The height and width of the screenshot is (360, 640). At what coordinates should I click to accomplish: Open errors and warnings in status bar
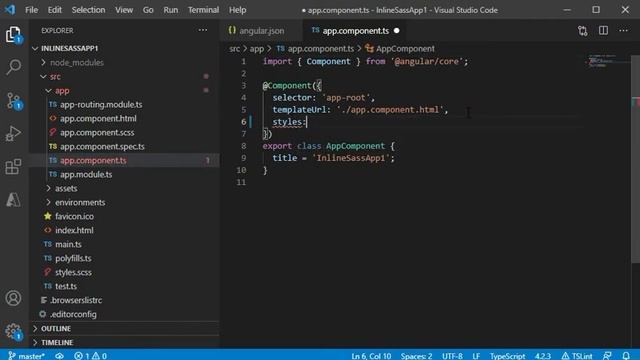pyautogui.click(x=91, y=356)
